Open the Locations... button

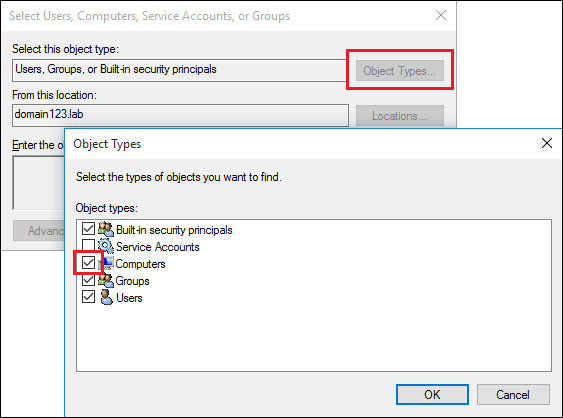click(x=400, y=116)
